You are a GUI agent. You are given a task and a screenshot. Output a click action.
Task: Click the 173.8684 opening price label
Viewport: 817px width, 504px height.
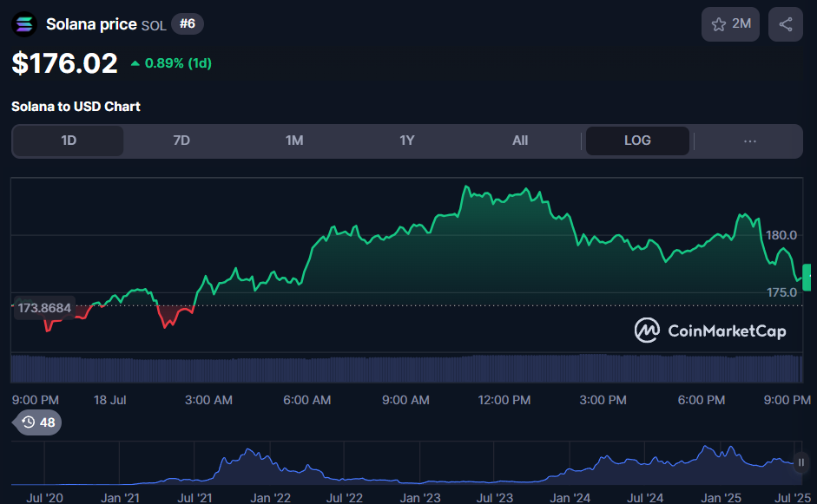pyautogui.click(x=44, y=308)
